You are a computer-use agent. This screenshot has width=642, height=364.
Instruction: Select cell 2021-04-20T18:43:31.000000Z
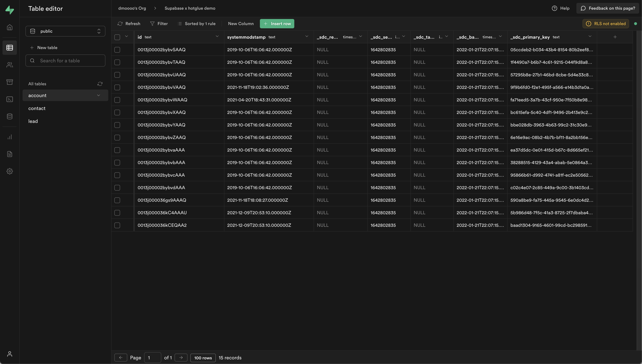pyautogui.click(x=269, y=100)
